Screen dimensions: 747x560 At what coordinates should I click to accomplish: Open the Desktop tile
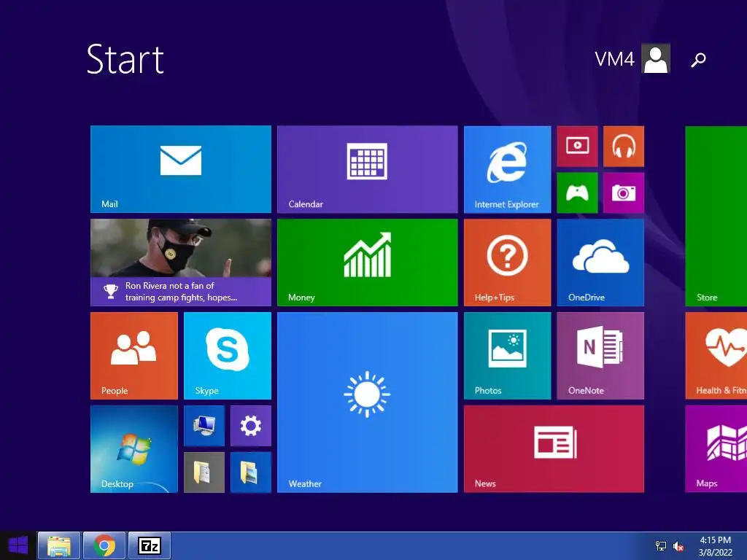click(134, 449)
